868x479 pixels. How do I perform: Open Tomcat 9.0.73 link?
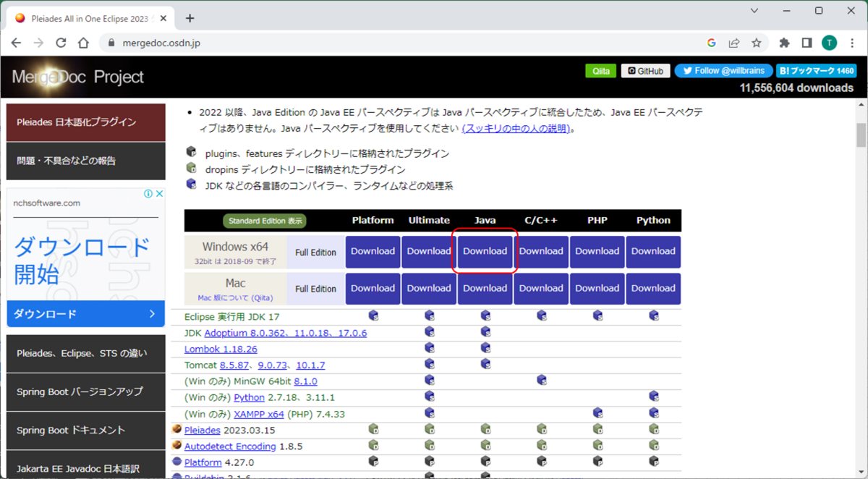[273, 365]
